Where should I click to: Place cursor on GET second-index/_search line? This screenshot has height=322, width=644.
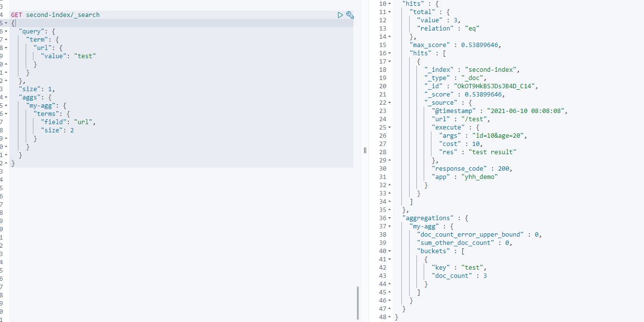(x=63, y=15)
